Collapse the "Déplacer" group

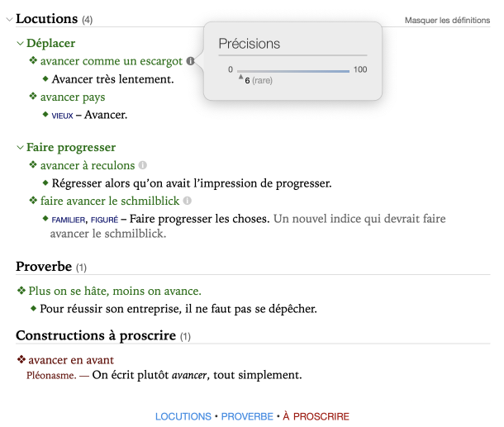20,43
